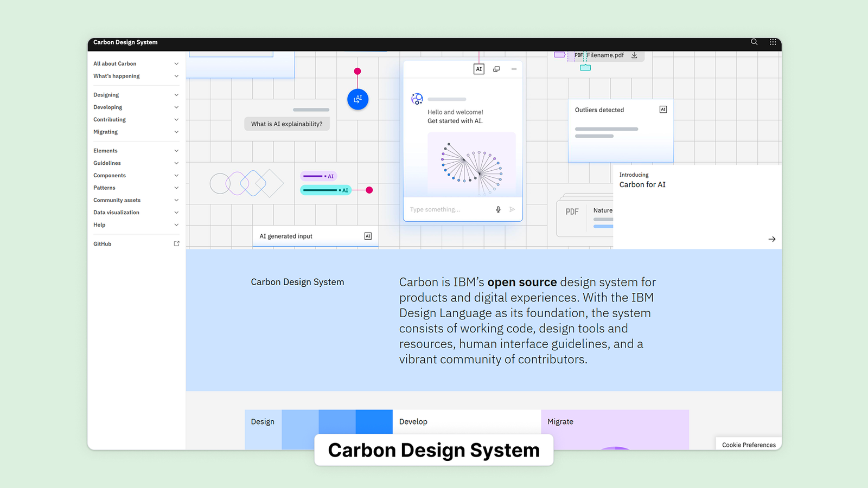Open the GitHub sidebar link

coord(136,244)
